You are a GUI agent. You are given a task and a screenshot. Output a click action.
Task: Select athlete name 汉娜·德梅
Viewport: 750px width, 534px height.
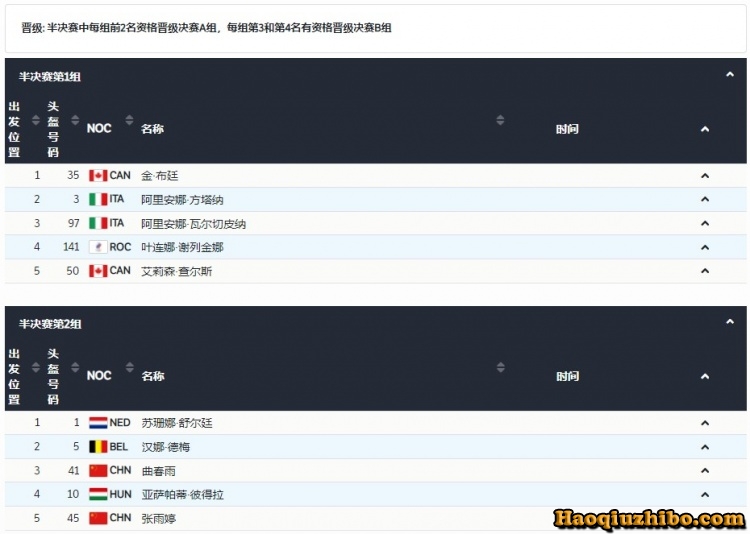(165, 447)
